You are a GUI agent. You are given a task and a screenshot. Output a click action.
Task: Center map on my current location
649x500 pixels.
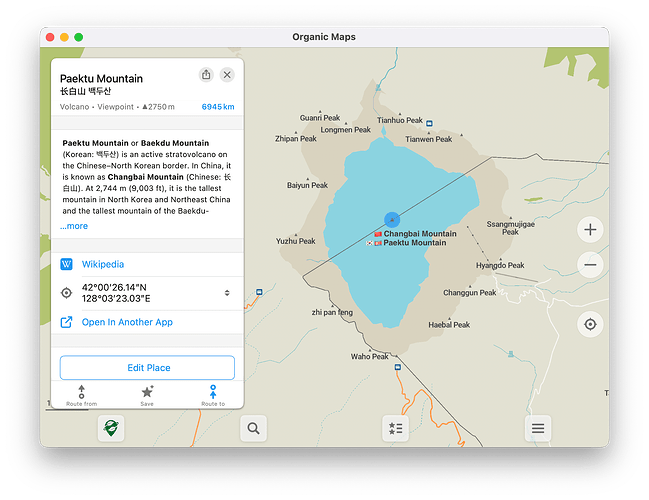(590, 324)
